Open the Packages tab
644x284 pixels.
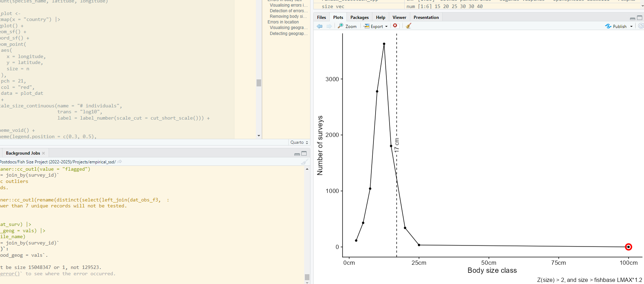pyautogui.click(x=359, y=17)
